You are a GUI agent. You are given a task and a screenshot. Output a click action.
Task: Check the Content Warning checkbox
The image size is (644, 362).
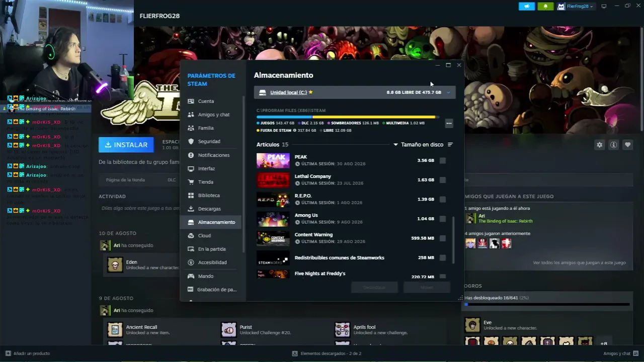tap(443, 238)
